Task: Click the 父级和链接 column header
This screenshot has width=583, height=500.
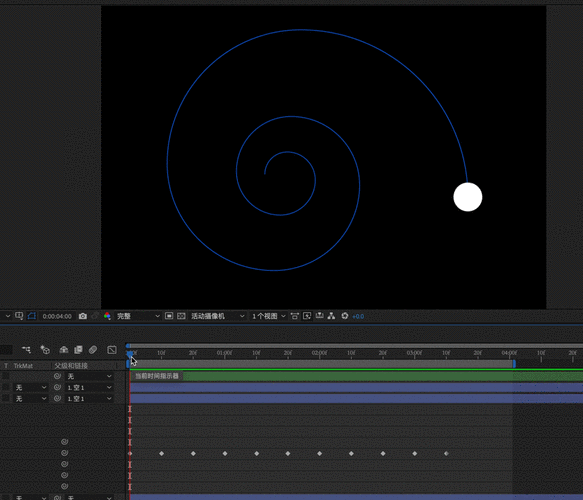Action: tap(71, 366)
